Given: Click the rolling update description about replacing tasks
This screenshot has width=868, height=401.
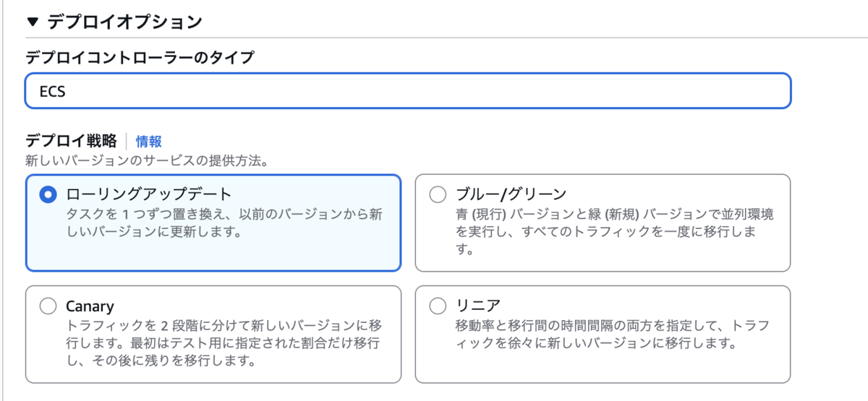Looking at the screenshot, I should [224, 223].
